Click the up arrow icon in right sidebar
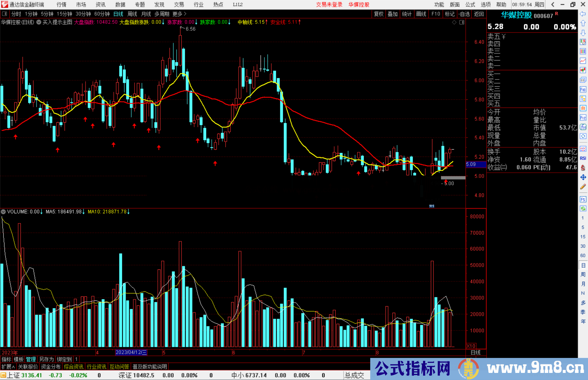Viewport: 588px width, 380px height. pyautogui.click(x=583, y=23)
